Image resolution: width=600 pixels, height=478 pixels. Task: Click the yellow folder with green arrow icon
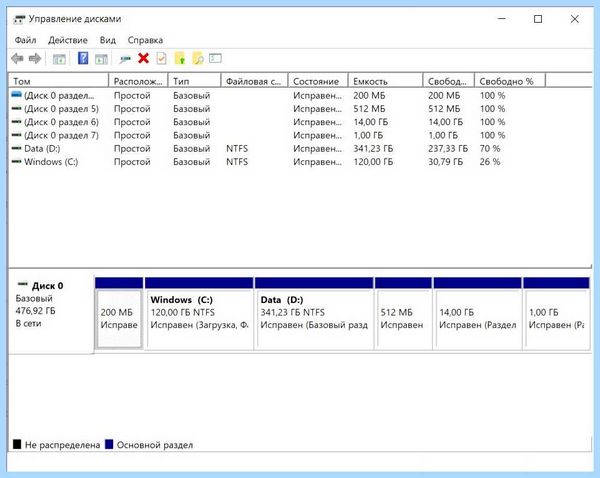[179, 58]
